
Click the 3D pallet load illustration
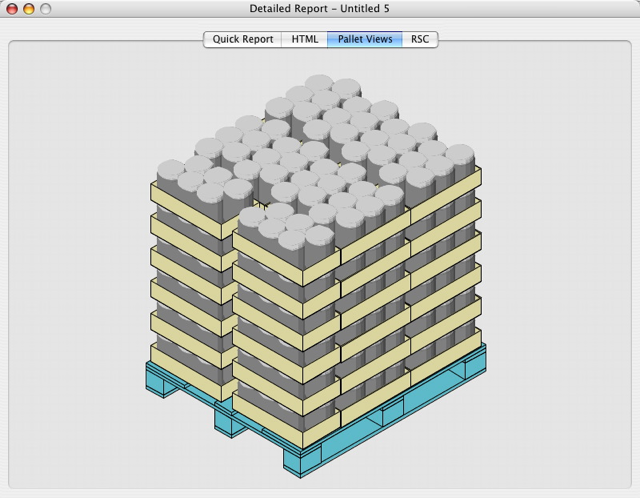tap(316, 276)
